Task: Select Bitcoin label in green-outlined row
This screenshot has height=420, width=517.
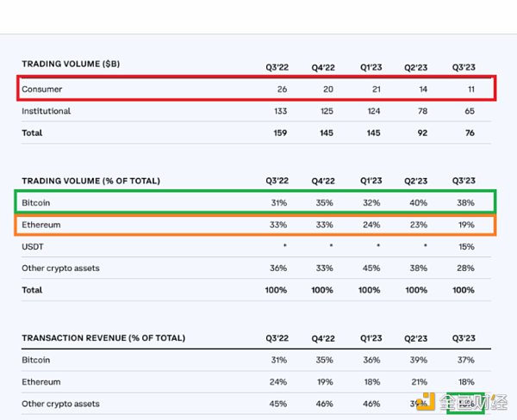Action: pyautogui.click(x=37, y=204)
